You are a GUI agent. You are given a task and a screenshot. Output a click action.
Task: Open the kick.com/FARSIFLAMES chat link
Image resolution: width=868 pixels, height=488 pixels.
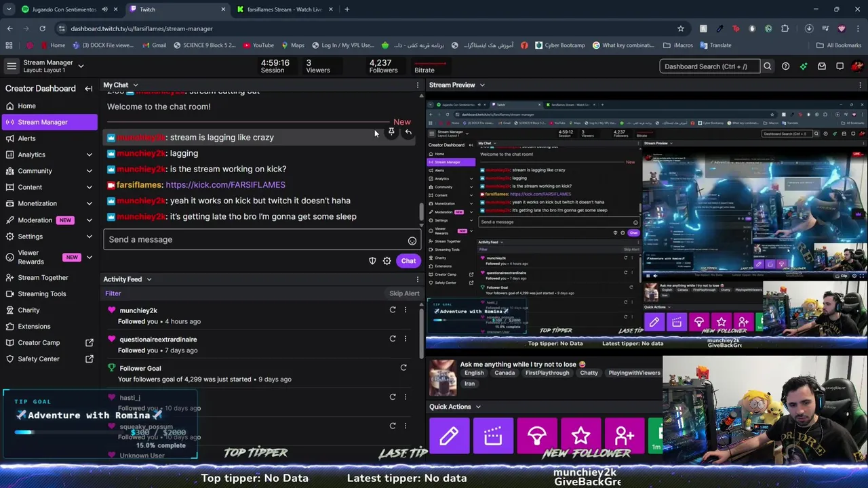(225, 185)
